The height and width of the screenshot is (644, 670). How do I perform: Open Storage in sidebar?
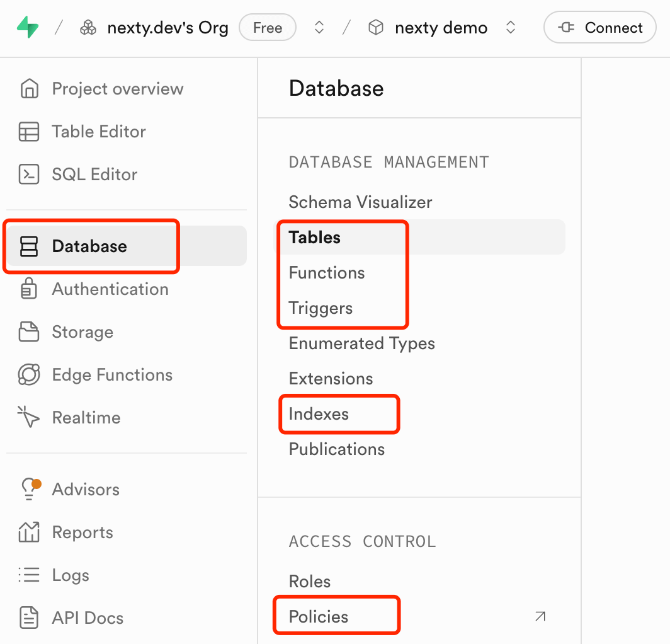coord(82,332)
